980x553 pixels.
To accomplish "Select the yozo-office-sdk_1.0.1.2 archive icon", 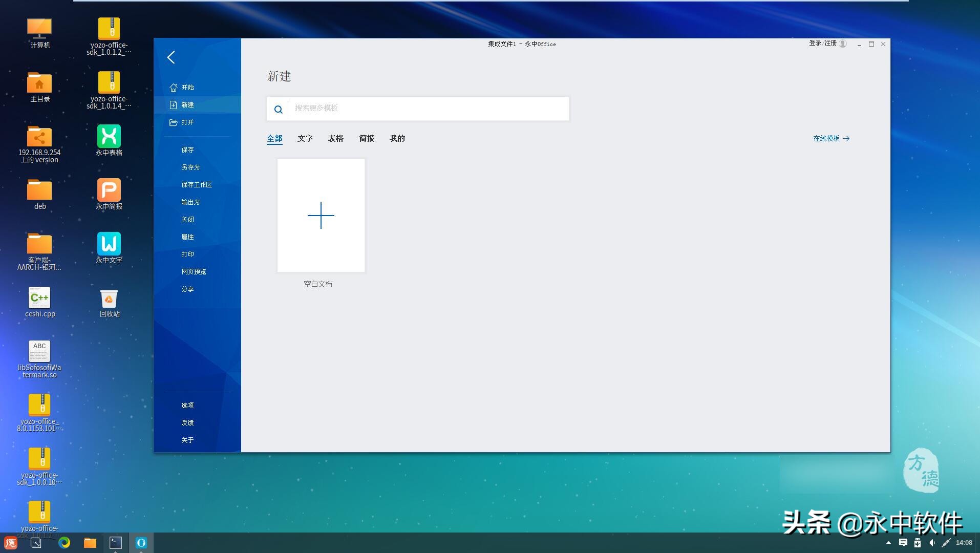I will 109,36.
